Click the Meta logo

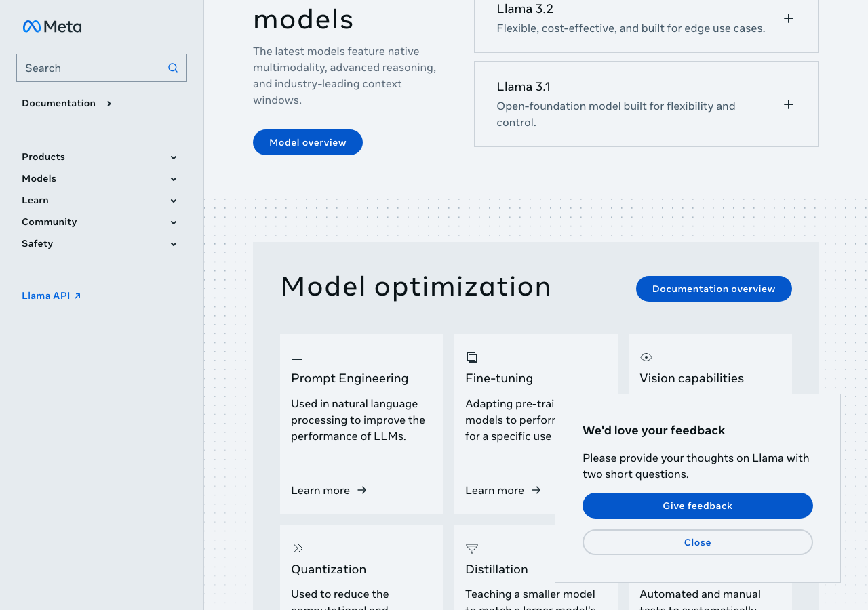coord(52,26)
